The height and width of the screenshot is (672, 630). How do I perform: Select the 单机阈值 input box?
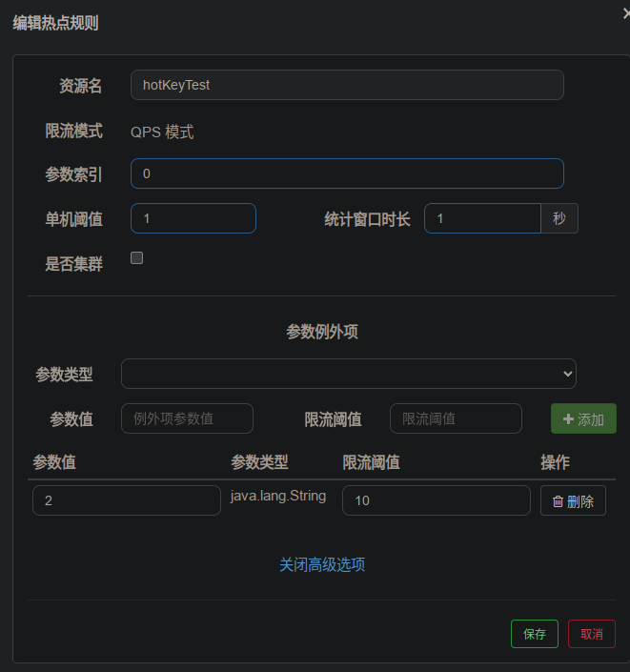click(193, 218)
